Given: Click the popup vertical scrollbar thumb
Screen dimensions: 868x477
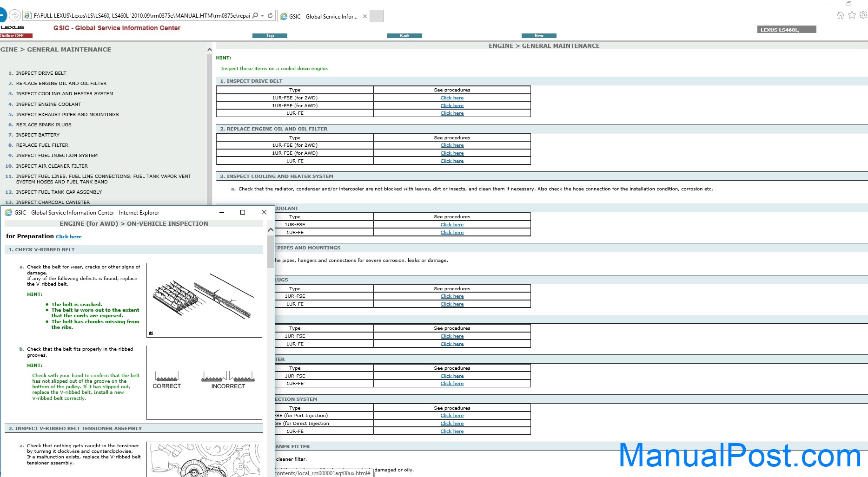Looking at the screenshot, I should [271, 251].
